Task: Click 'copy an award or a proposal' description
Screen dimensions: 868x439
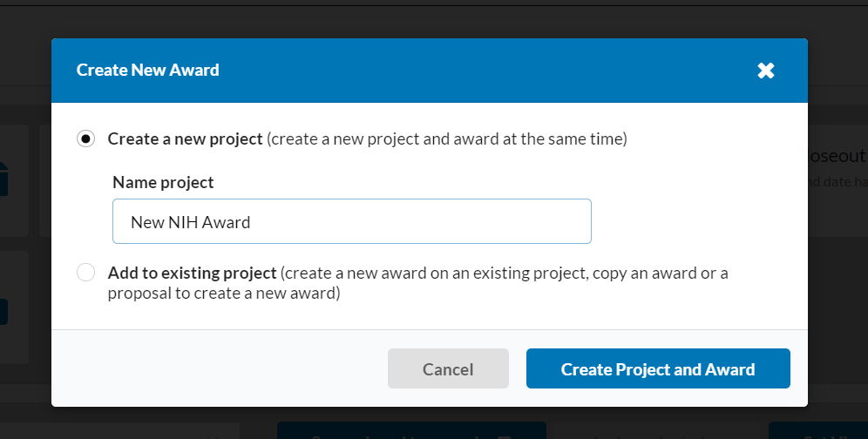Action: pyautogui.click(x=418, y=283)
